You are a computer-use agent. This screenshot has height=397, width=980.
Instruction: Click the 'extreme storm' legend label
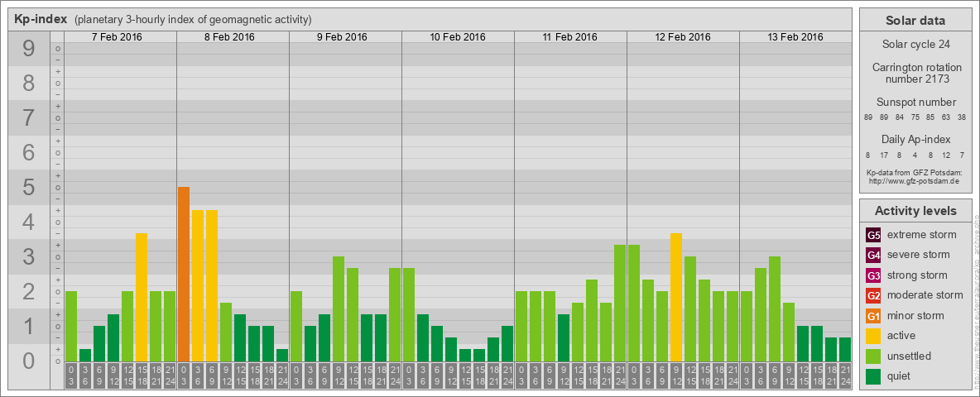tap(922, 235)
